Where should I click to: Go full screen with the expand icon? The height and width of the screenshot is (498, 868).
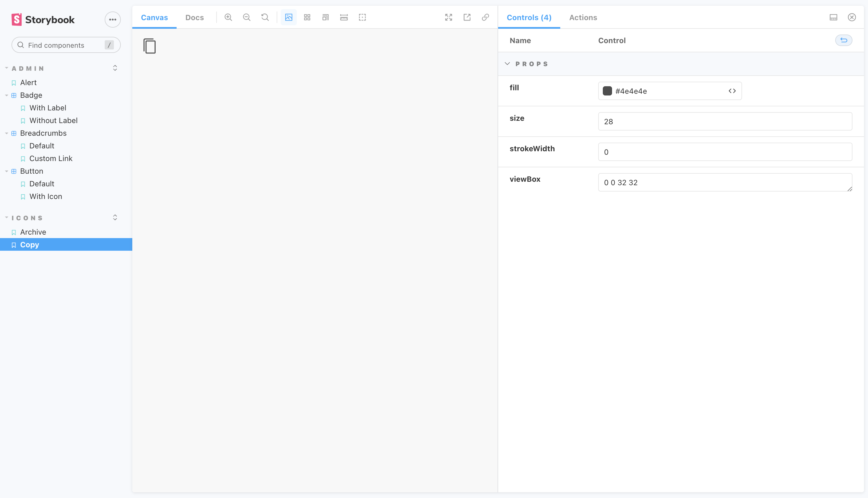(x=449, y=17)
